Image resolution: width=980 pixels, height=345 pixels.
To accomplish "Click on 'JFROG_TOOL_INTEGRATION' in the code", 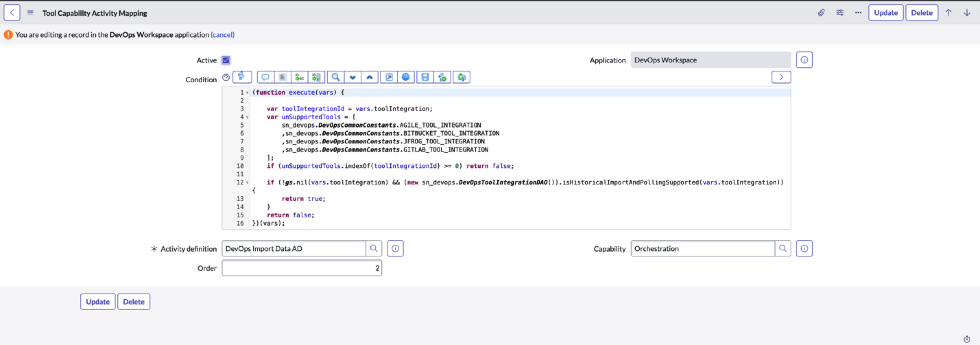I will point(444,142).
